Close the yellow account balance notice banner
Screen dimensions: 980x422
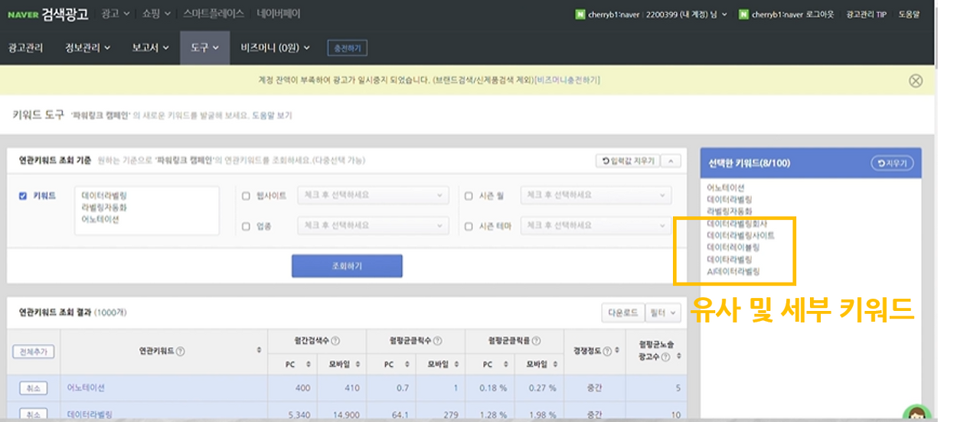(x=916, y=81)
